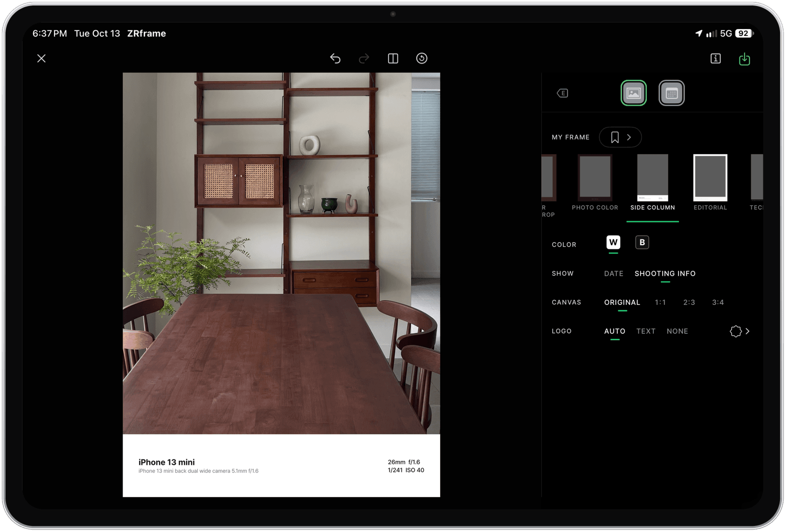
Task: Switch to the photo frame mode icon
Action: click(x=634, y=93)
